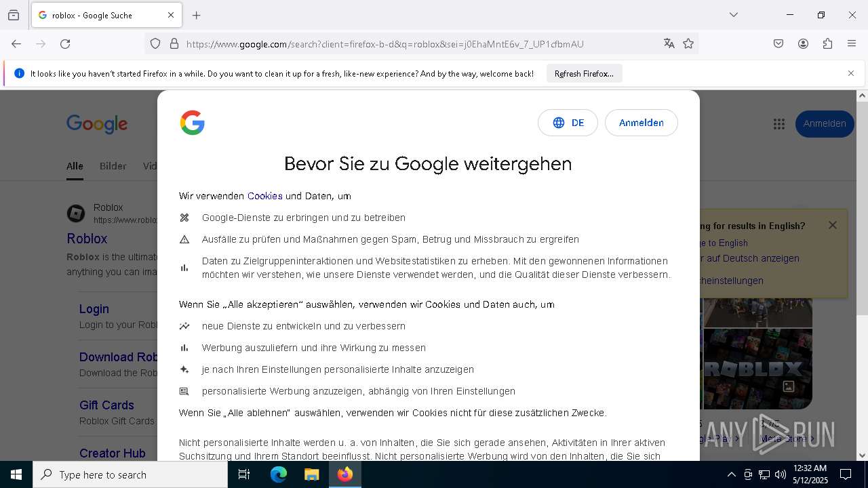Select the roblox - Google Suche tab

[106, 15]
